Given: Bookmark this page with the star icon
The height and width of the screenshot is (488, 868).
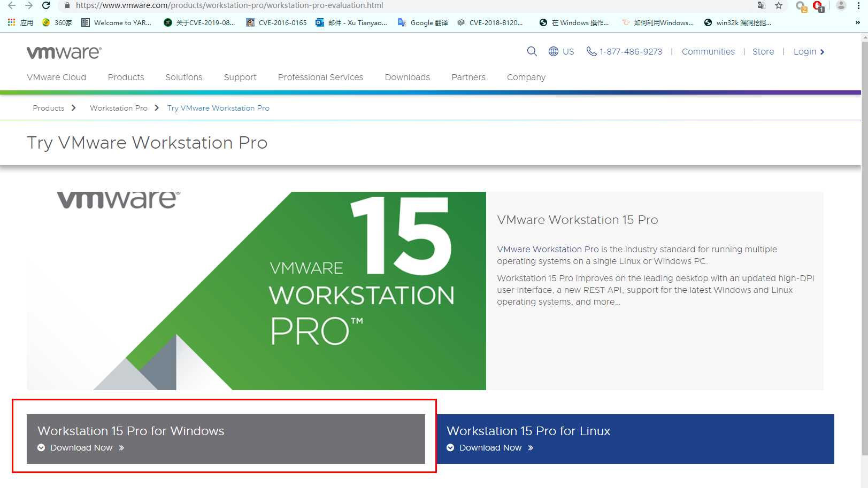Looking at the screenshot, I should [779, 5].
